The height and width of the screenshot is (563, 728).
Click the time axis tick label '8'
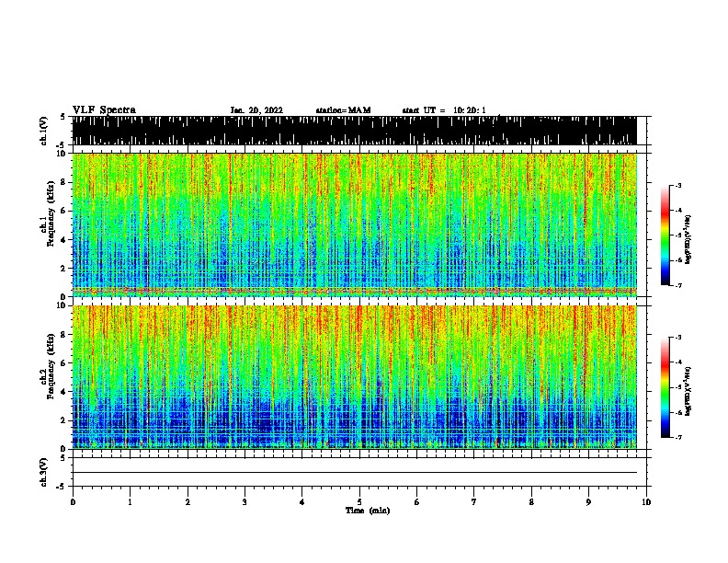coord(531,502)
